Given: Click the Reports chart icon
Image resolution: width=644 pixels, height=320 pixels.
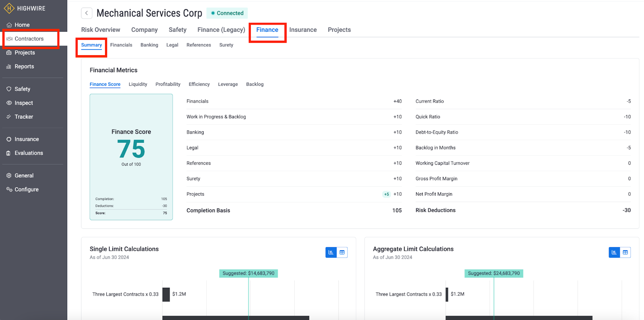Looking at the screenshot, I should click(9, 67).
